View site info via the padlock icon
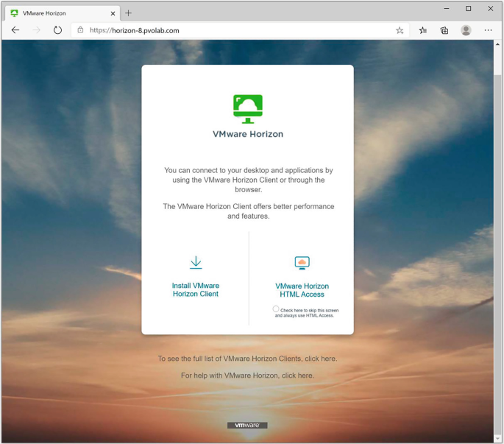Viewport: 504px width, 444px height. tap(81, 30)
